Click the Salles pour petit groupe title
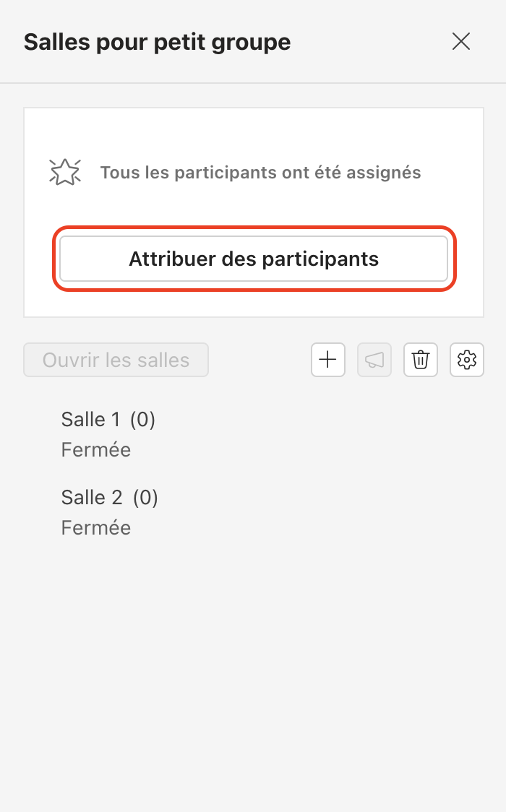The width and height of the screenshot is (506, 812). (x=157, y=42)
